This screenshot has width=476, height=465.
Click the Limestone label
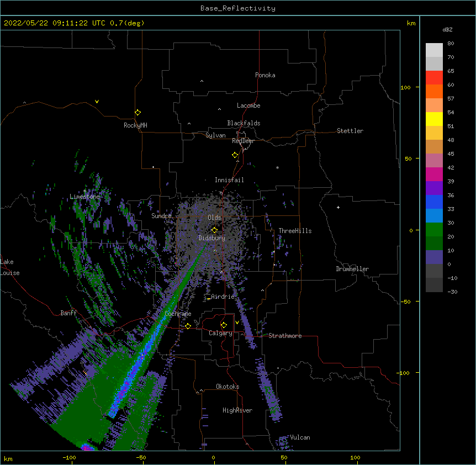84,197
